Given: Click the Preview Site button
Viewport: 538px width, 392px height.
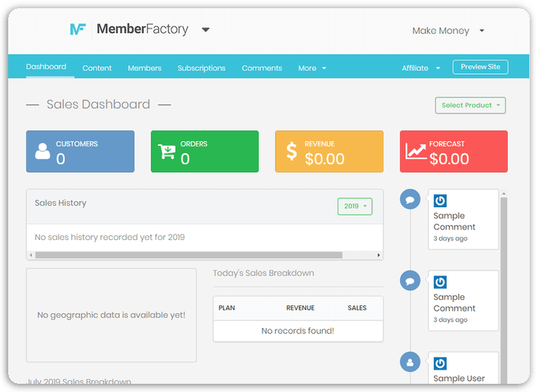Looking at the screenshot, I should point(480,67).
